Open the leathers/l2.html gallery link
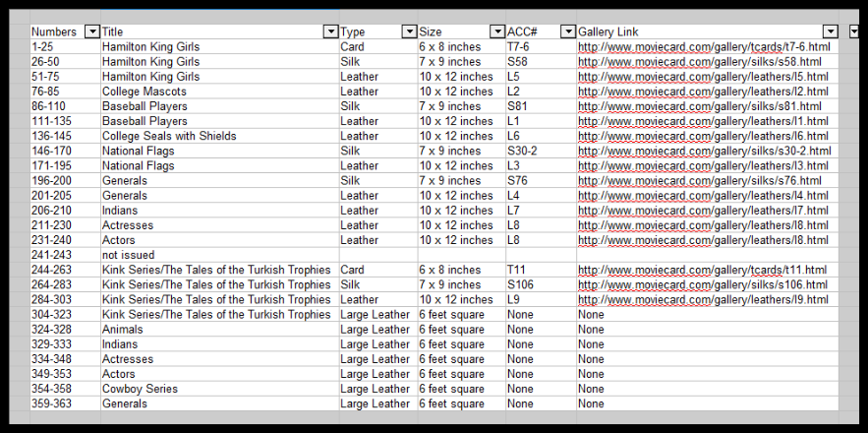868x433 pixels. click(x=703, y=92)
